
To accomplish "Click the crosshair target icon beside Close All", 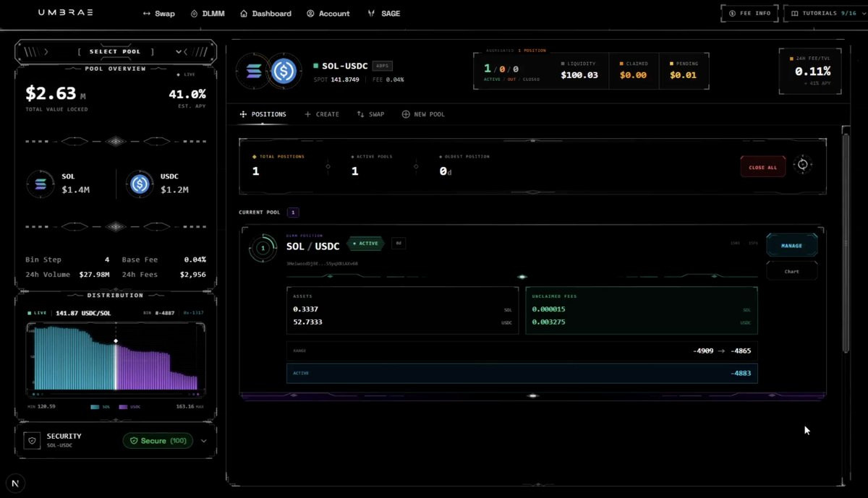I will tap(802, 165).
